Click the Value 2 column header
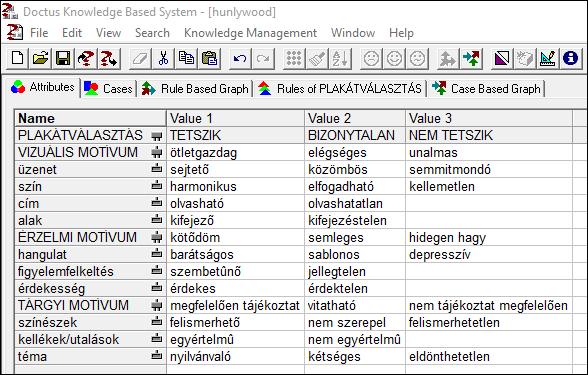The height and width of the screenshot is (375, 588). 355,118
